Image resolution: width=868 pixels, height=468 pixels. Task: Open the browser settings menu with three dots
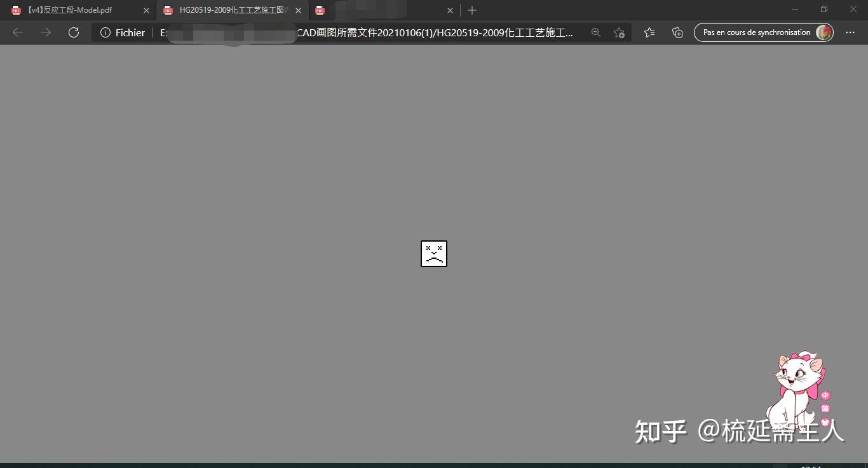coord(850,32)
